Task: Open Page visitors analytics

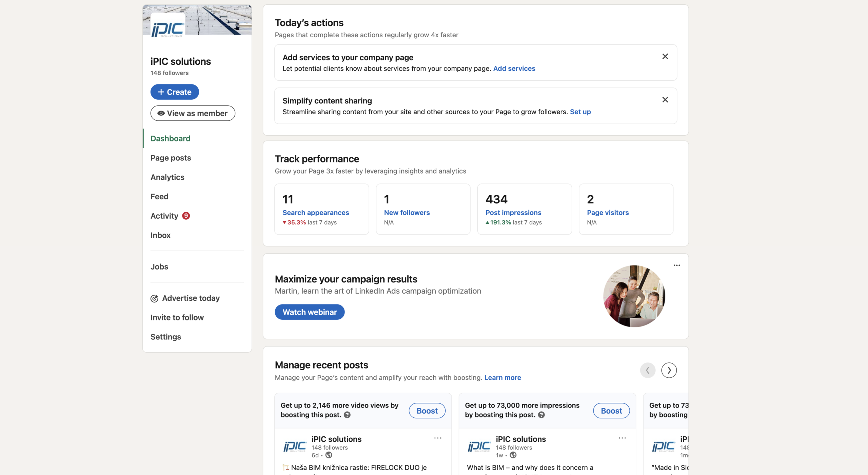Action: click(x=608, y=213)
